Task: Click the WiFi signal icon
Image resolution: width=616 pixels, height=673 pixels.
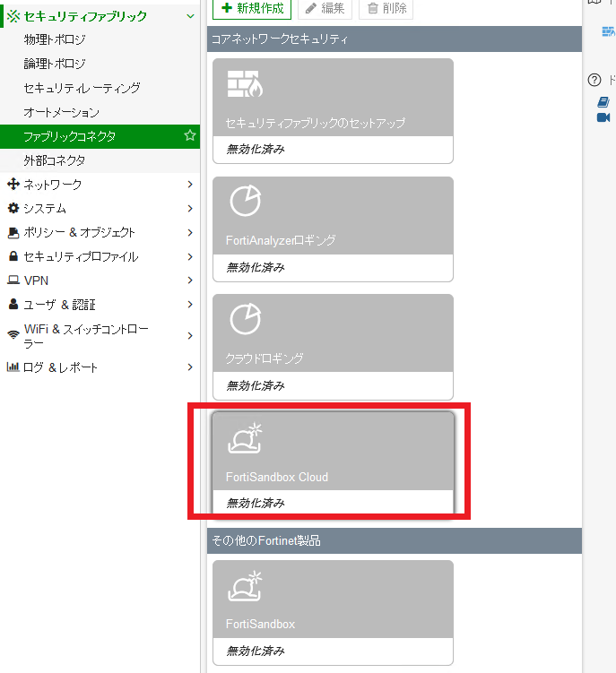Action: [13, 334]
